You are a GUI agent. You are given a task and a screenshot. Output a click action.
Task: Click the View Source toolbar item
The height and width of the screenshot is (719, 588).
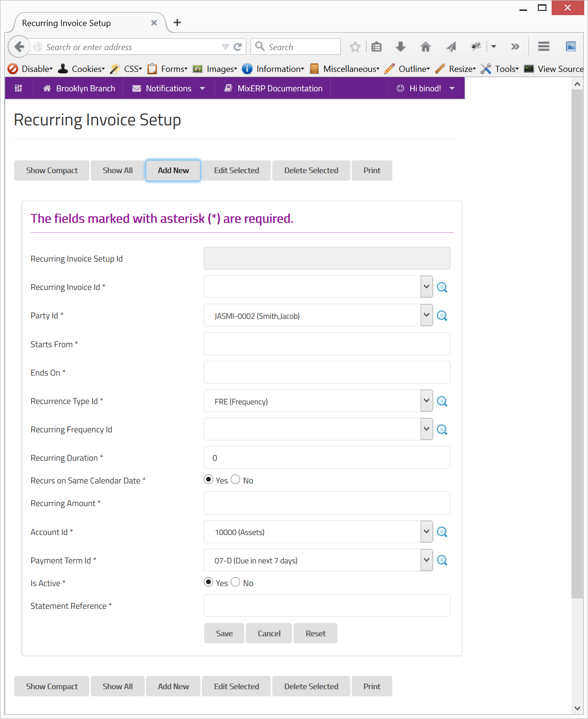[x=554, y=69]
